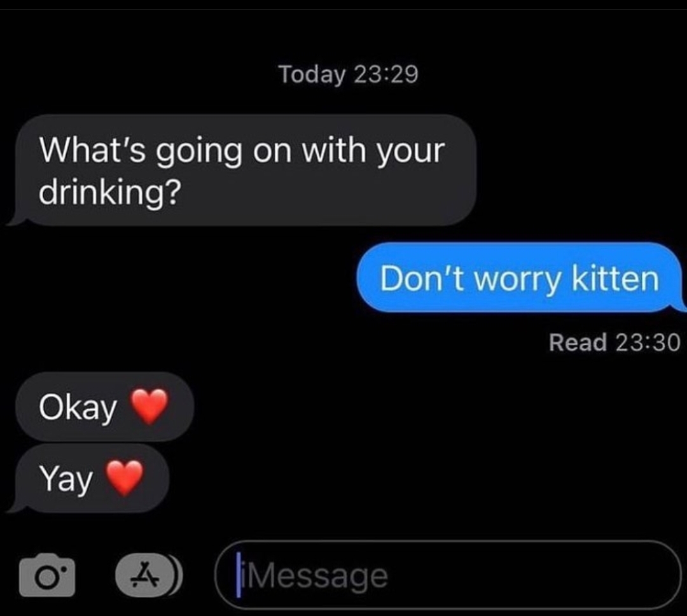Open the camera icon
Screen dimensions: 687x616
click(47, 575)
